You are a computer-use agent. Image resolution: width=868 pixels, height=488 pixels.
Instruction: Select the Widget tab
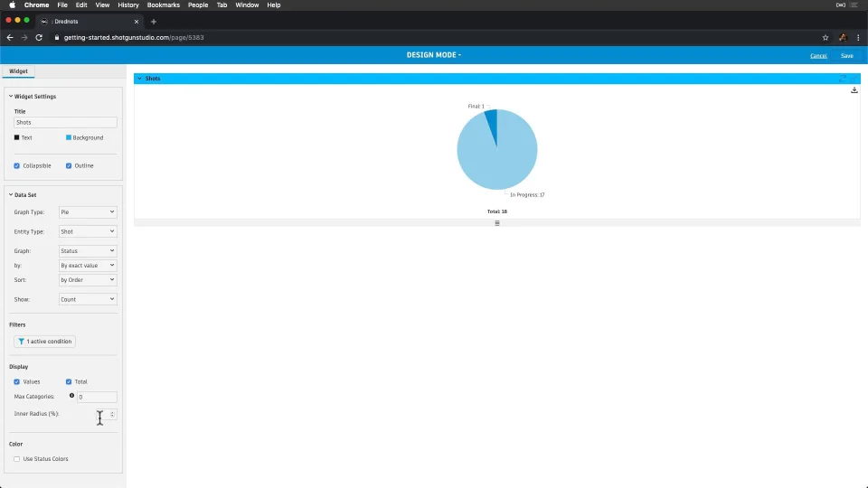pos(18,70)
